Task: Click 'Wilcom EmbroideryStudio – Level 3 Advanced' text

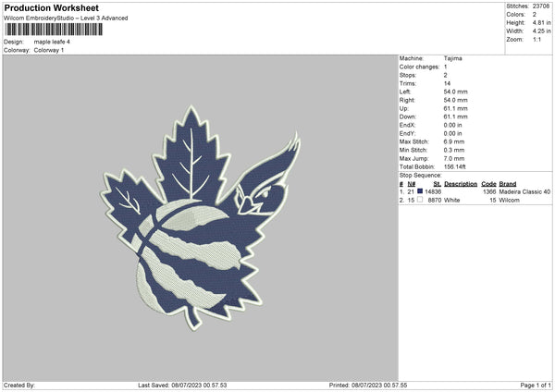Action: pyautogui.click(x=66, y=18)
